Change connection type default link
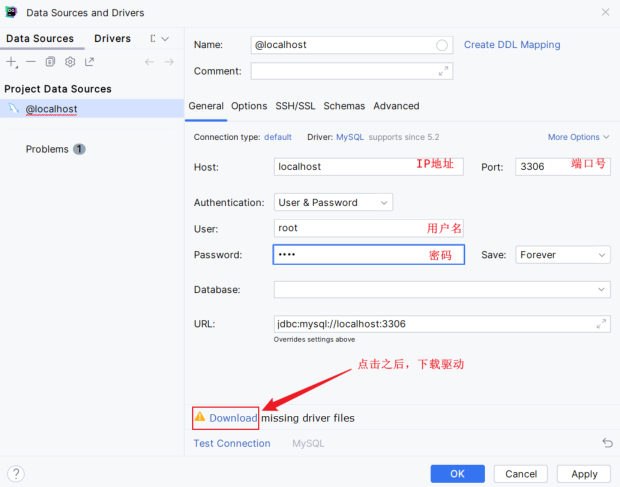This screenshot has width=620, height=487. (x=278, y=137)
